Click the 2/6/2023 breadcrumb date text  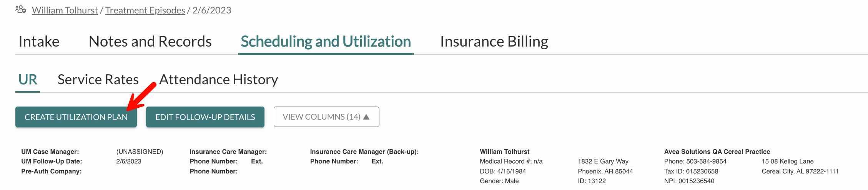[212, 10]
